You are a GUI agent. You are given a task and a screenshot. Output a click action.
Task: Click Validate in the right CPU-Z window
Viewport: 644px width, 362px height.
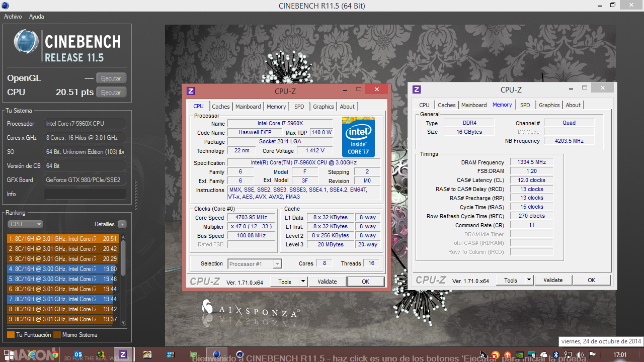553,280
